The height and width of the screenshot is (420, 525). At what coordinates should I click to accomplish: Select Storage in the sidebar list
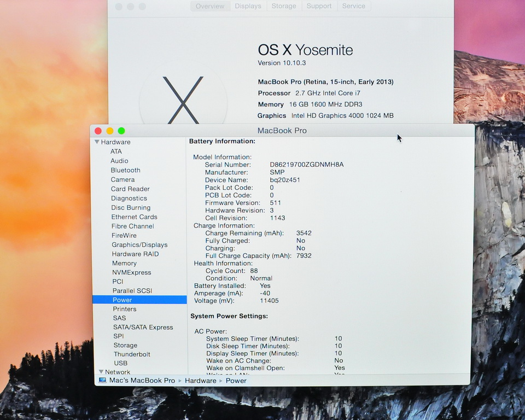coord(125,345)
